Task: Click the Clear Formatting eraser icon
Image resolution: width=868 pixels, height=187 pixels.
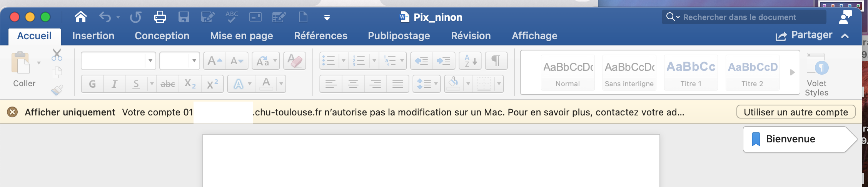Action: 295,61
